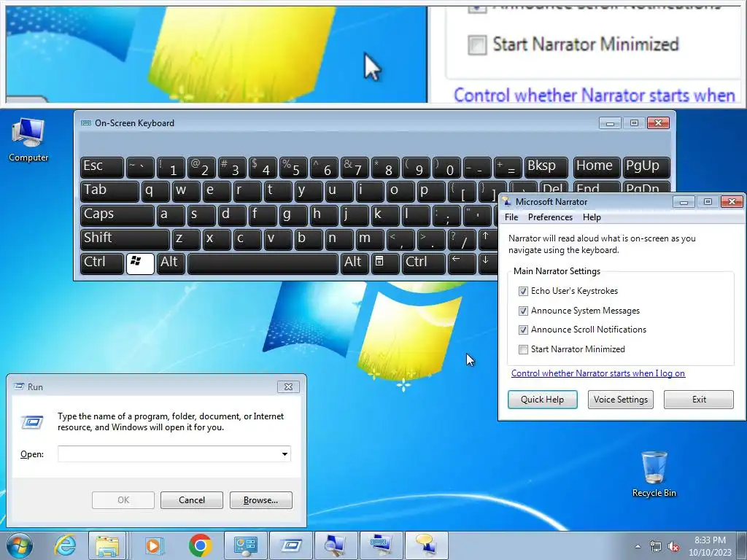Image resolution: width=747 pixels, height=560 pixels.
Task: Click Cancel in the Run dialog
Action: pyautogui.click(x=192, y=500)
